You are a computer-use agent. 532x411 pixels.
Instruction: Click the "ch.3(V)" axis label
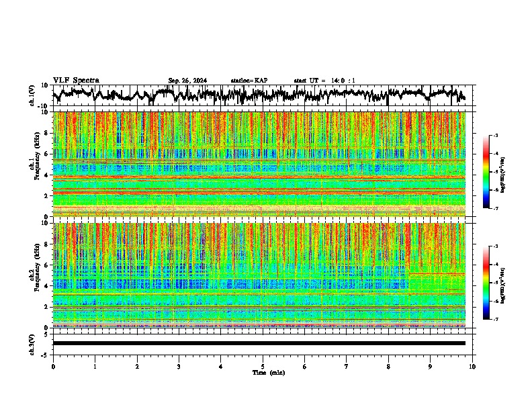32,345
